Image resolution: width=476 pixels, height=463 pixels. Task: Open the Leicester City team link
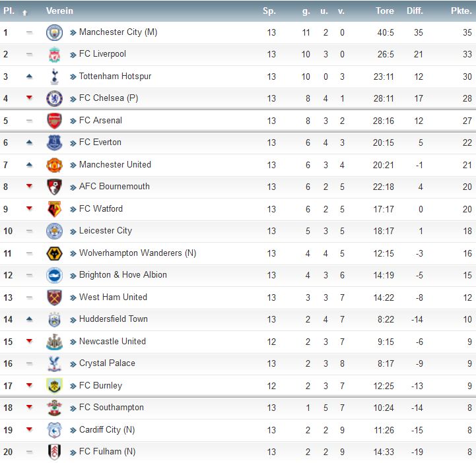coord(106,231)
